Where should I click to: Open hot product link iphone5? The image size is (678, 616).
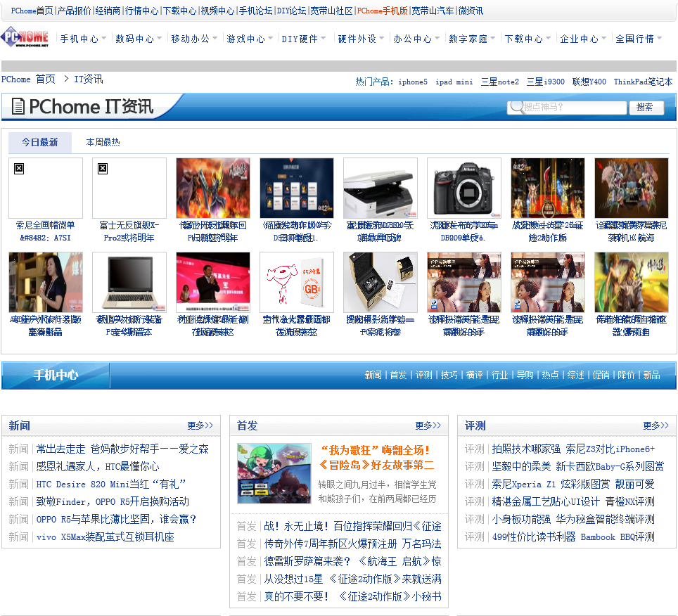(413, 82)
